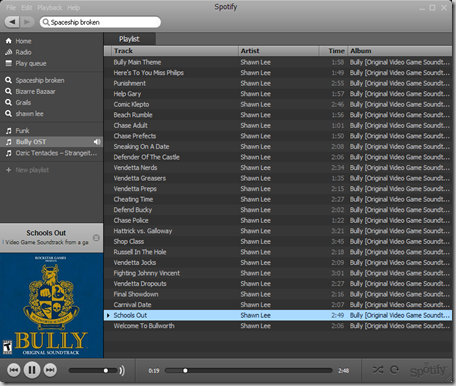This screenshot has height=386, width=456.
Task: Select the Shop Class track
Action: click(x=278, y=242)
